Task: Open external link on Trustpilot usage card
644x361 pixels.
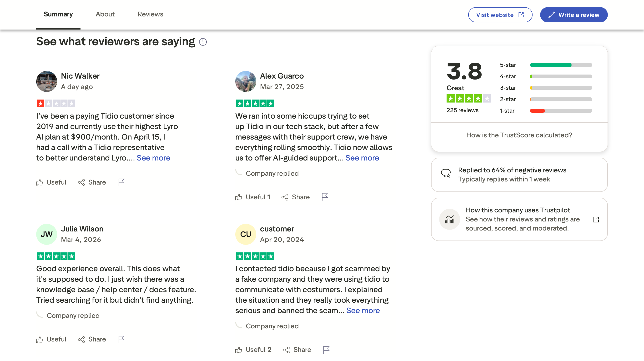Action: coord(596,219)
